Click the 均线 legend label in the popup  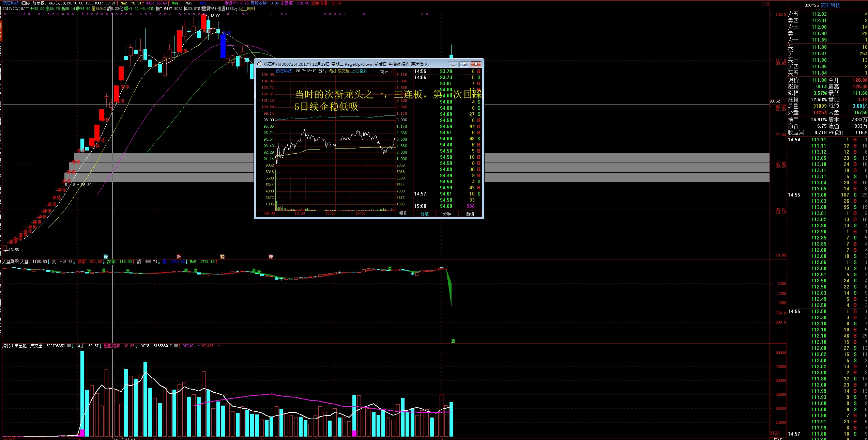click(332, 71)
